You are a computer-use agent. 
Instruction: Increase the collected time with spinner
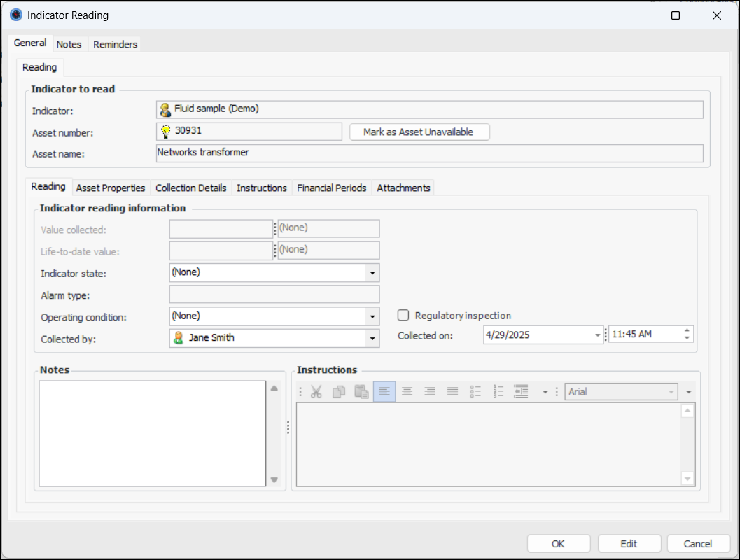click(x=687, y=331)
